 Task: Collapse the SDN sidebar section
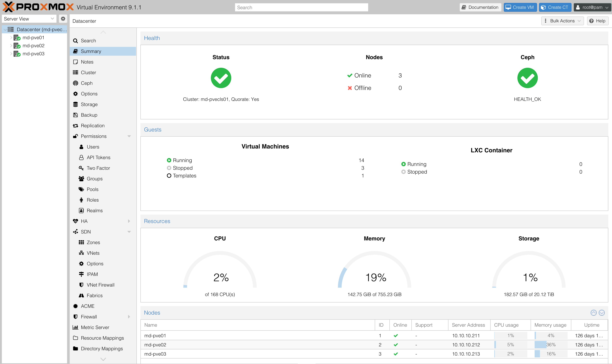click(129, 232)
